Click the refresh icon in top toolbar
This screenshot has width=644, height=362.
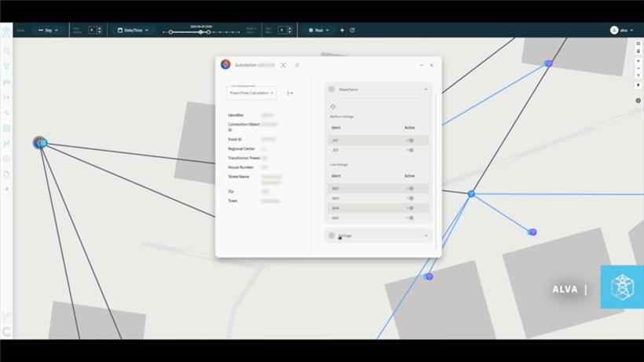pos(353,30)
